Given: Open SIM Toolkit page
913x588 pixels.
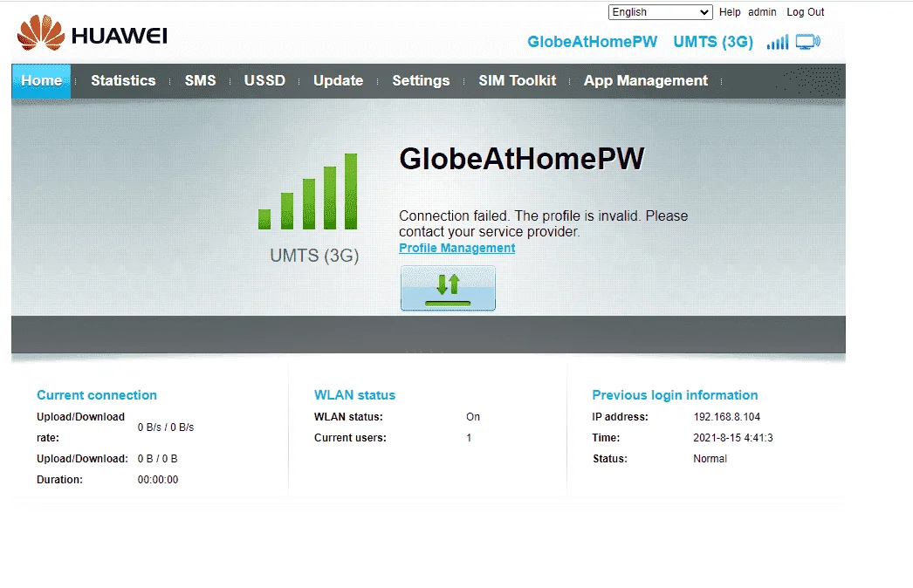Looking at the screenshot, I should click(518, 81).
